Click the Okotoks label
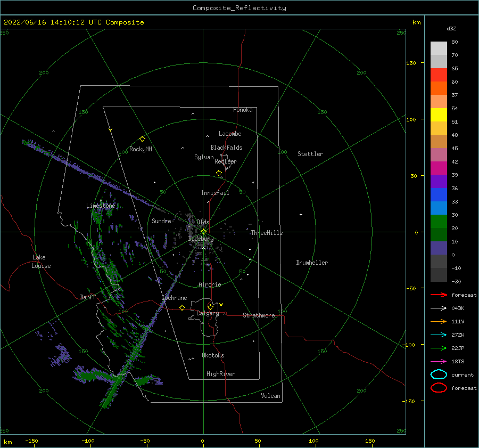 (x=213, y=355)
